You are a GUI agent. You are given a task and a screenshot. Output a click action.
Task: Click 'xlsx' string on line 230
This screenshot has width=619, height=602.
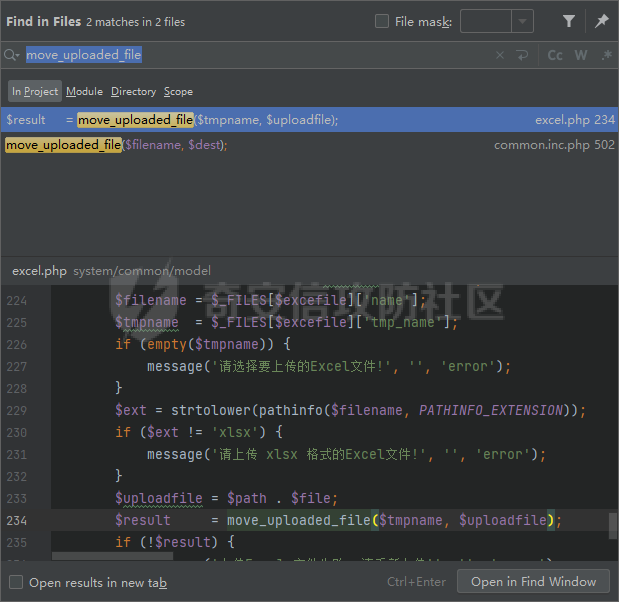[x=235, y=432]
